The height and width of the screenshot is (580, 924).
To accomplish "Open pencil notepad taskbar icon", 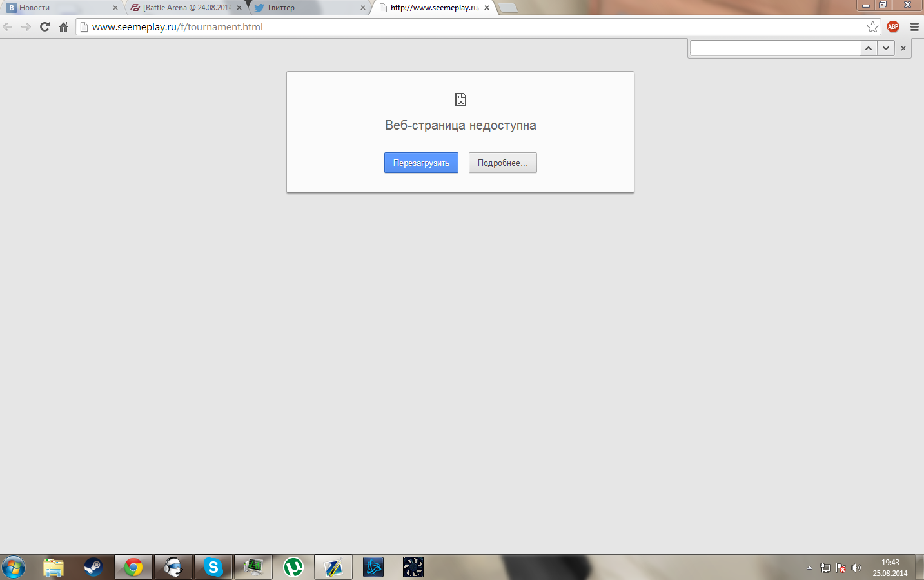I will (x=333, y=568).
